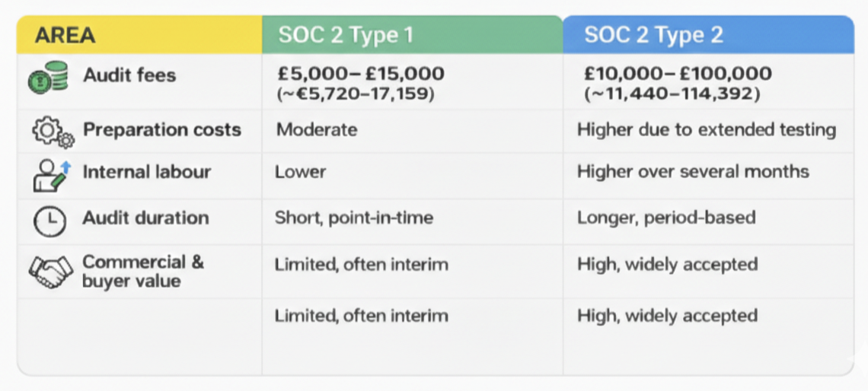Select the Higher over several months cell
This screenshot has height=391, width=868.
(692, 172)
